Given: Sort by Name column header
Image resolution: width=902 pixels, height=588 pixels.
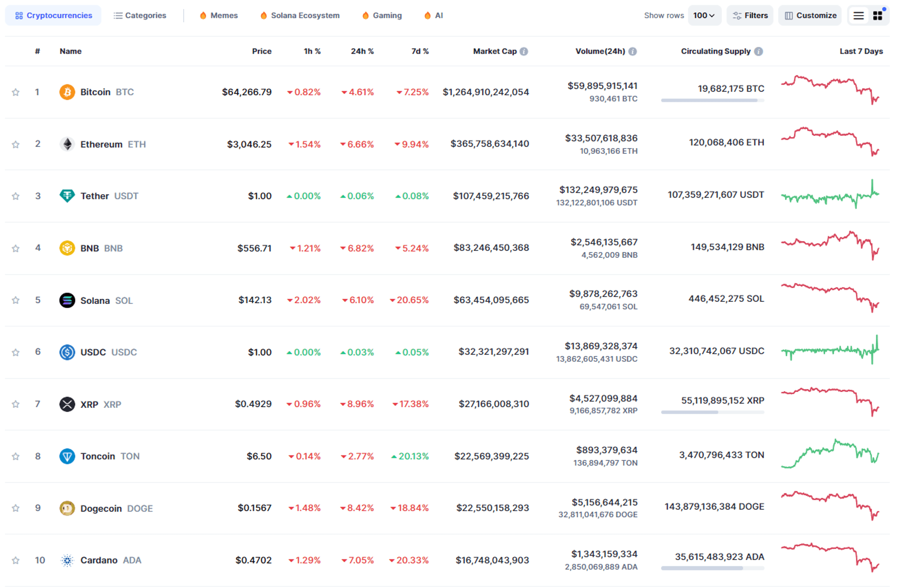Looking at the screenshot, I should tap(71, 51).
